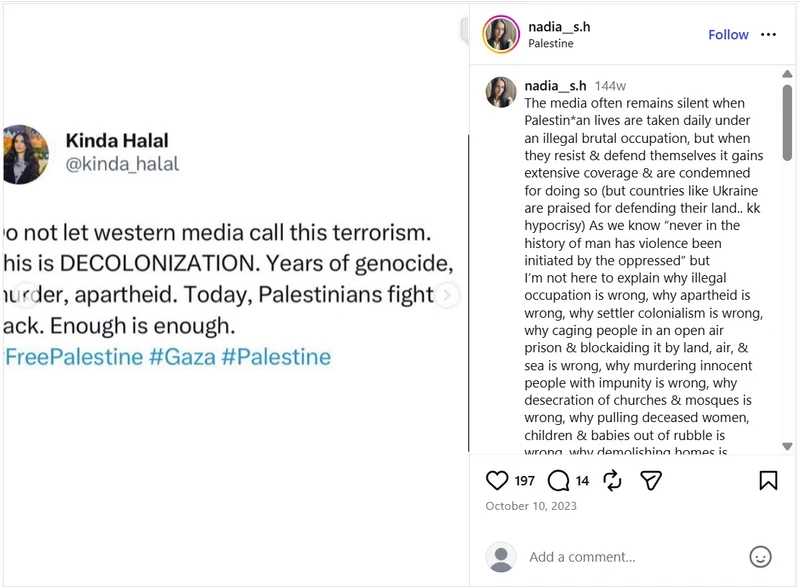This screenshot has height=588, width=800.
Task: Click the nadia__s.h username in the caption
Action: 555,86
